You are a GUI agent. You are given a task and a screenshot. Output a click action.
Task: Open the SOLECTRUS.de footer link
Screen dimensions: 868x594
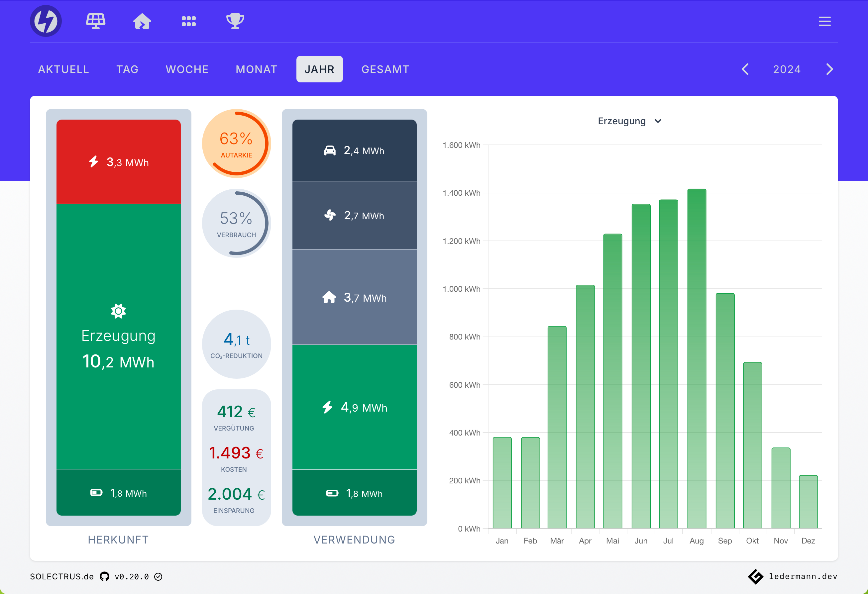click(61, 576)
